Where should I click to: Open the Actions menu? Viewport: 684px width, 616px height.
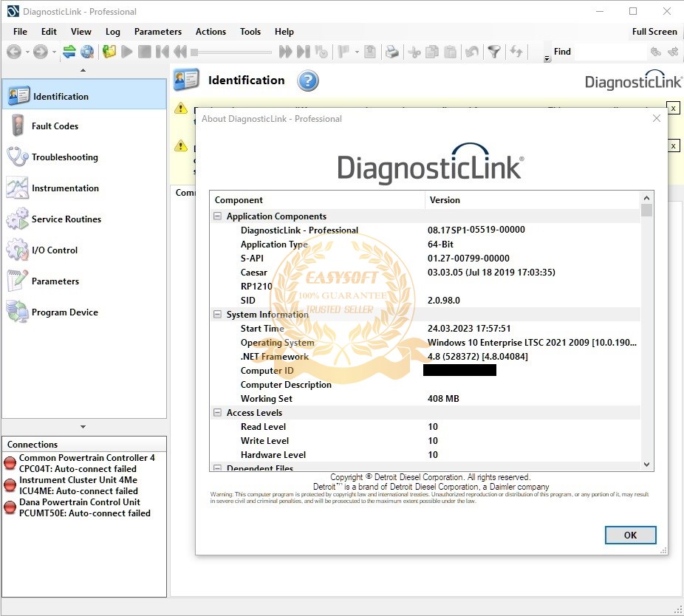coord(211,32)
